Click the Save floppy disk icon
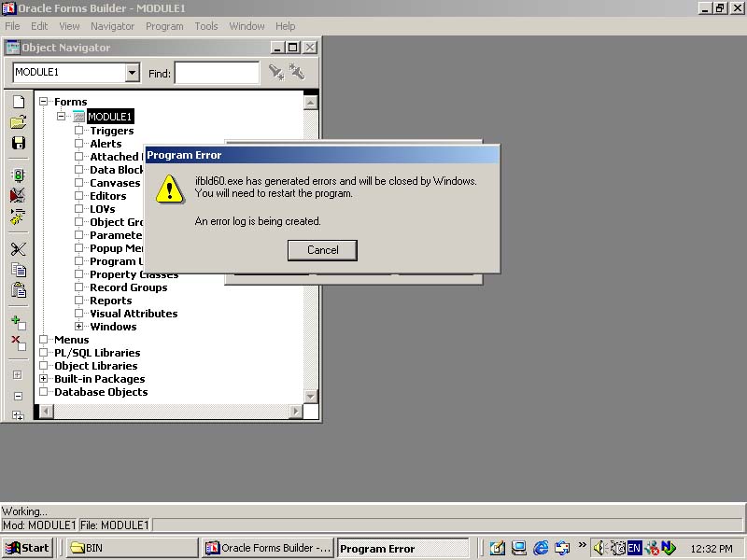The height and width of the screenshot is (560, 747). pyautogui.click(x=18, y=143)
